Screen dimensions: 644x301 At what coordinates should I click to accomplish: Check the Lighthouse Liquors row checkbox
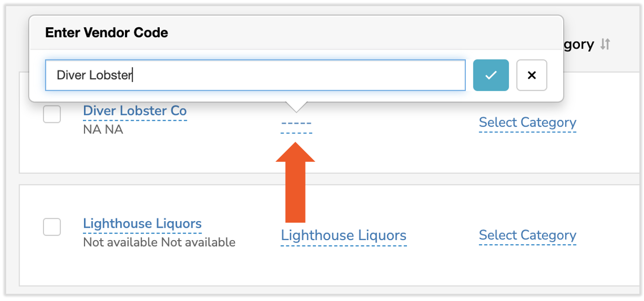(x=52, y=227)
